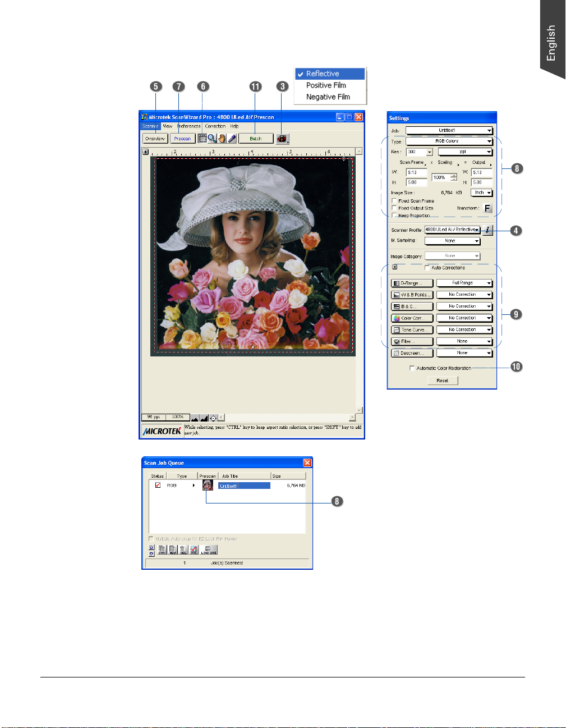This screenshot has width=566, height=728.
Task: Open the W & B Points tool
Action: 412,295
